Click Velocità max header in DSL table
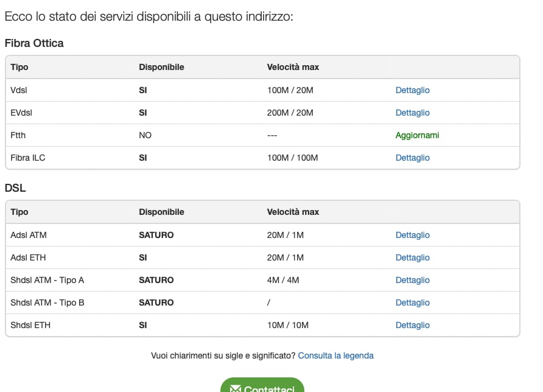 pos(293,212)
